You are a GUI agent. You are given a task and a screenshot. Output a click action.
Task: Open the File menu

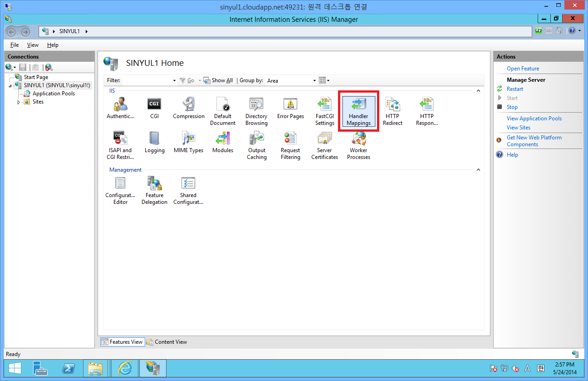(x=15, y=45)
